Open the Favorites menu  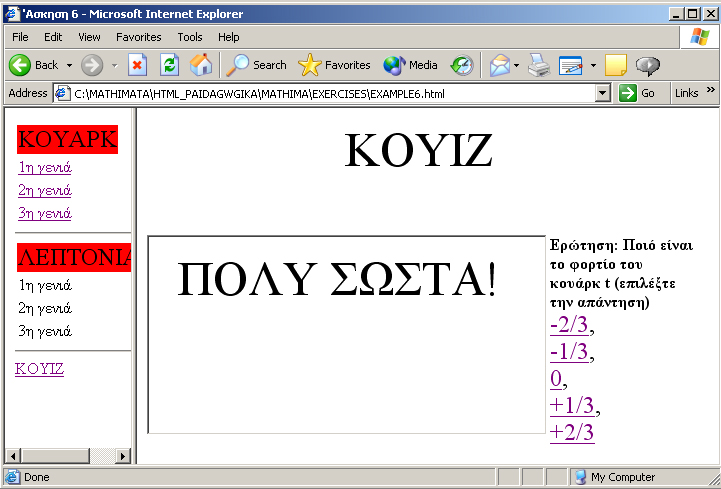[x=138, y=37]
